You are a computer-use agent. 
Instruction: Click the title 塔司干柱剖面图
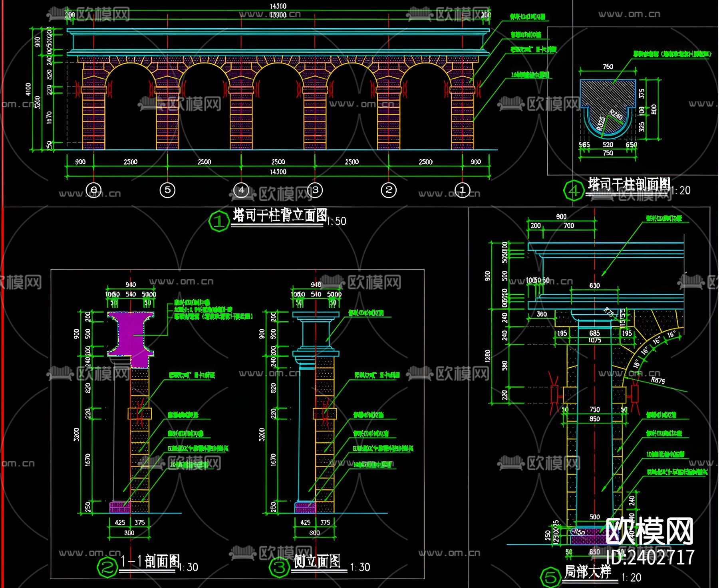(629, 184)
